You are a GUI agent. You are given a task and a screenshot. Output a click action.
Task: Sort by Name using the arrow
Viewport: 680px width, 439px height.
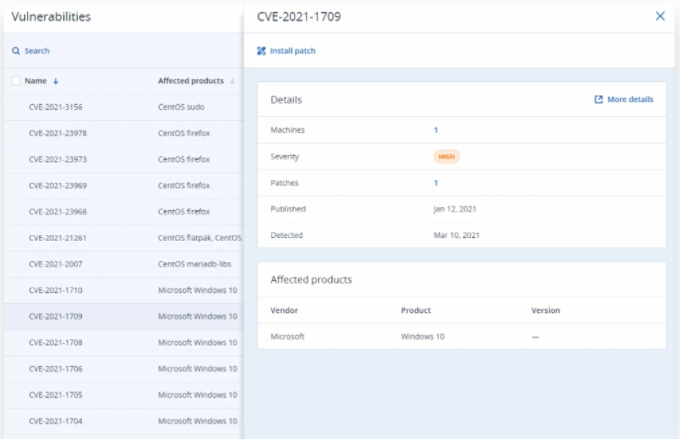(x=56, y=81)
